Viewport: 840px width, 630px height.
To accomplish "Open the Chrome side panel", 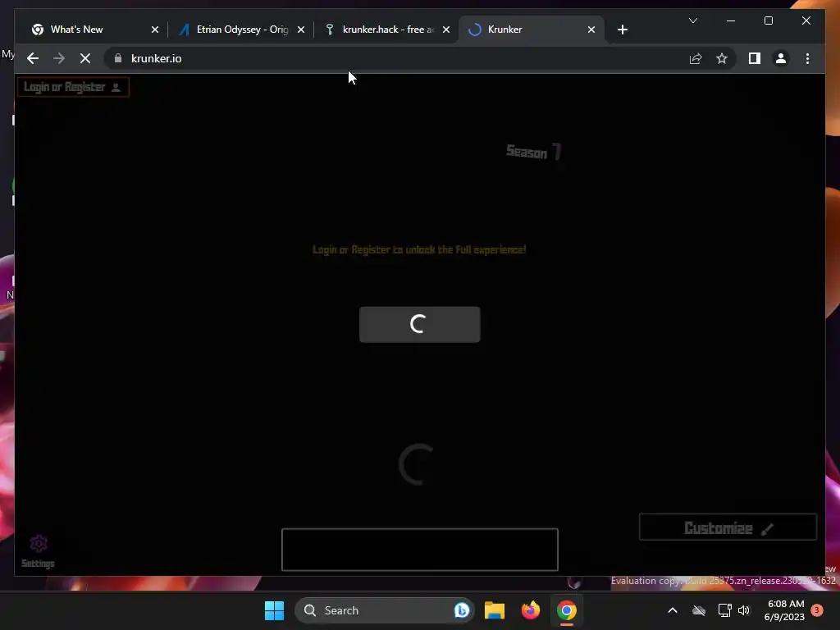I will (x=755, y=58).
